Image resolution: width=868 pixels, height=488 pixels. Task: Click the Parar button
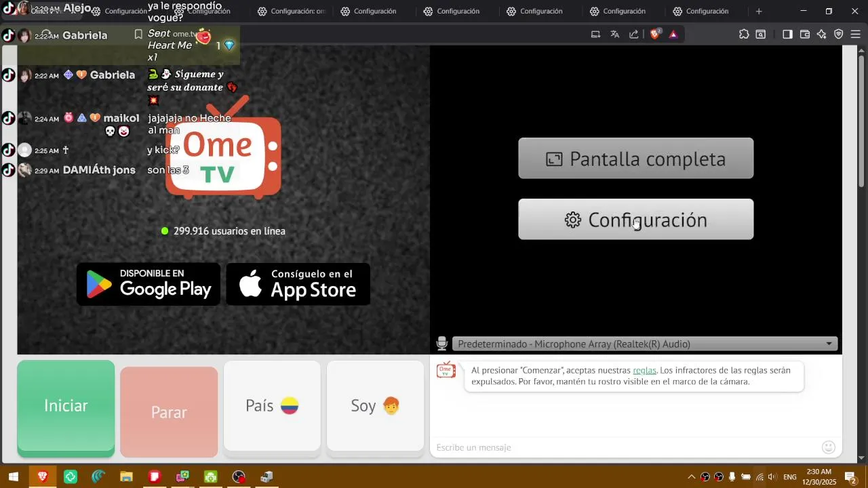point(169,412)
